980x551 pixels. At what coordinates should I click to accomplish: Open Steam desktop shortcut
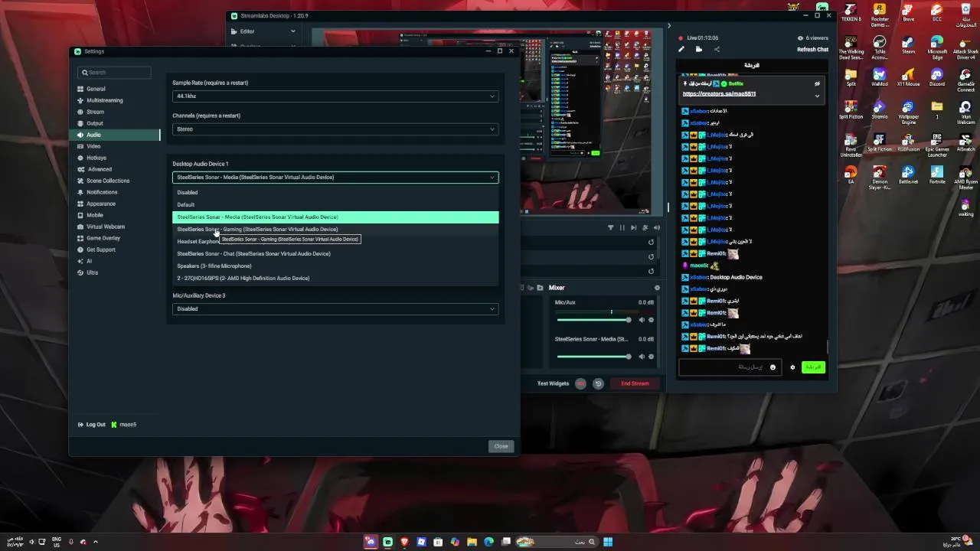[x=908, y=44]
